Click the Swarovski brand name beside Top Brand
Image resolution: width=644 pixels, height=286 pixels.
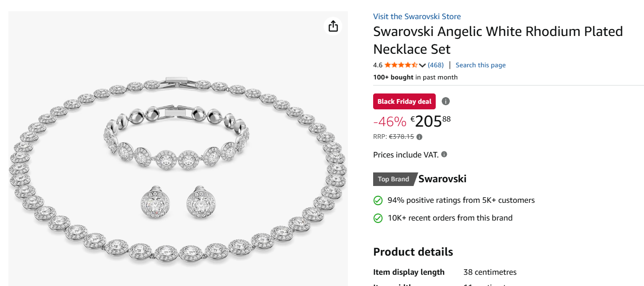[442, 179]
